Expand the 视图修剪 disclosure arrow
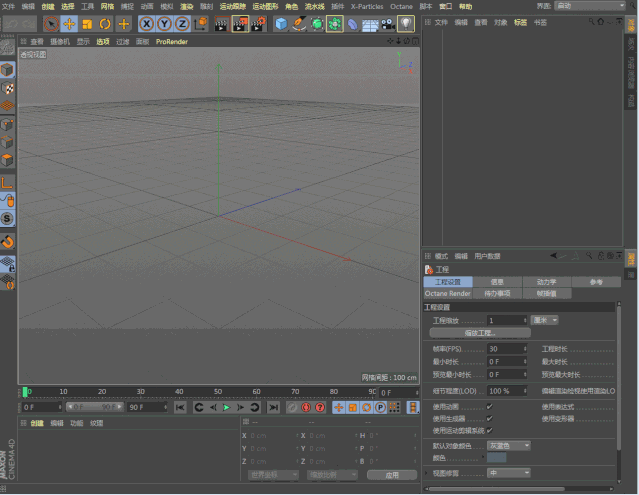Image resolution: width=639 pixels, height=495 pixels. pyautogui.click(x=427, y=473)
